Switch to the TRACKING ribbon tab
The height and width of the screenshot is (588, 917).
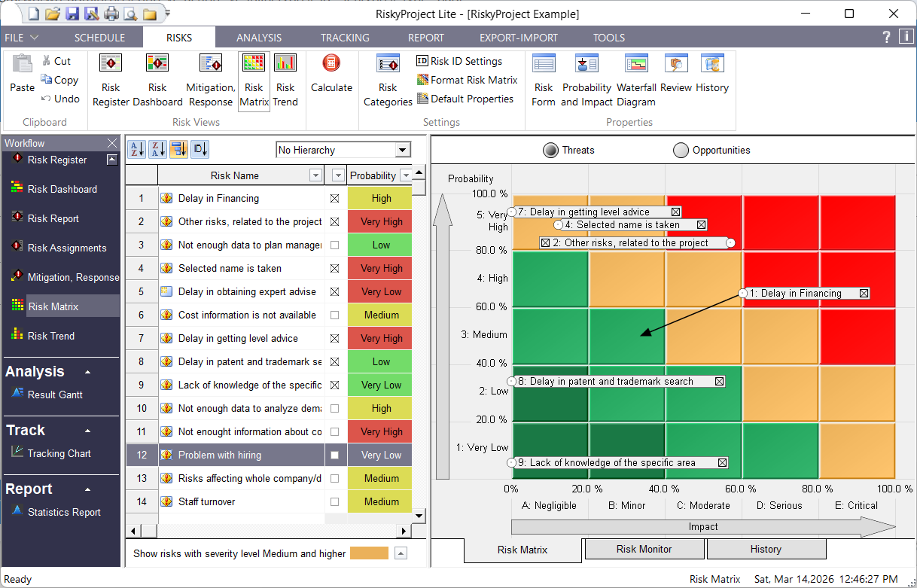click(344, 37)
